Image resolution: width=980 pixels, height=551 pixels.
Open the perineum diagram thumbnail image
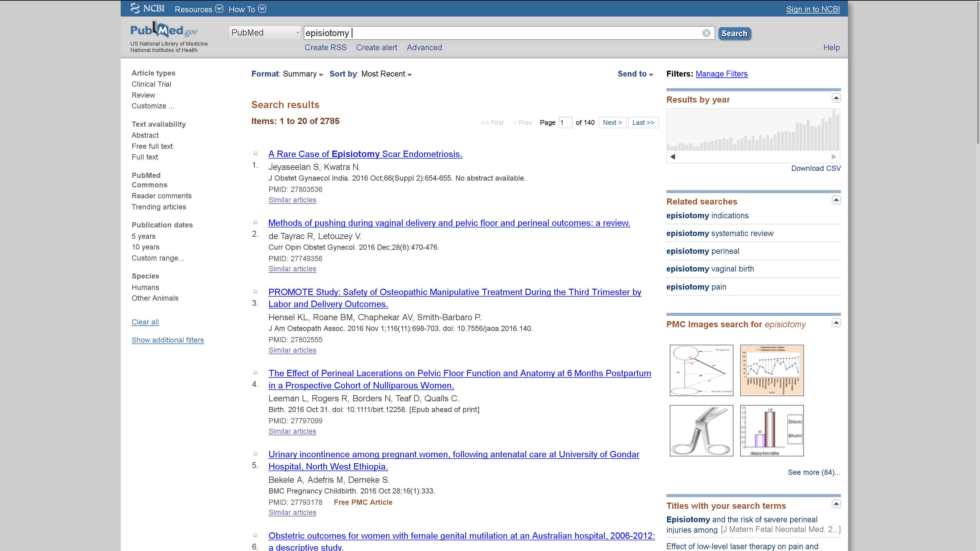coord(701,370)
